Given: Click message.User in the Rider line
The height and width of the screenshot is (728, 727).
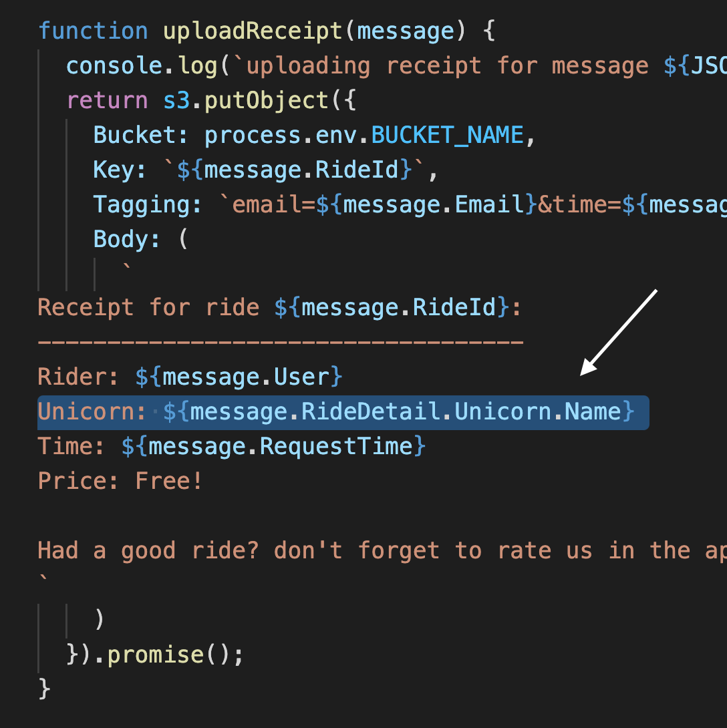Looking at the screenshot, I should pos(246,377).
